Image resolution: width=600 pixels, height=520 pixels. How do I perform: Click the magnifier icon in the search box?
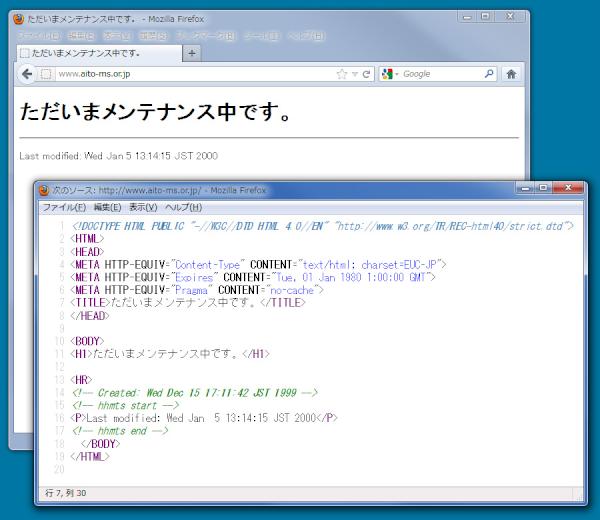tap(489, 73)
